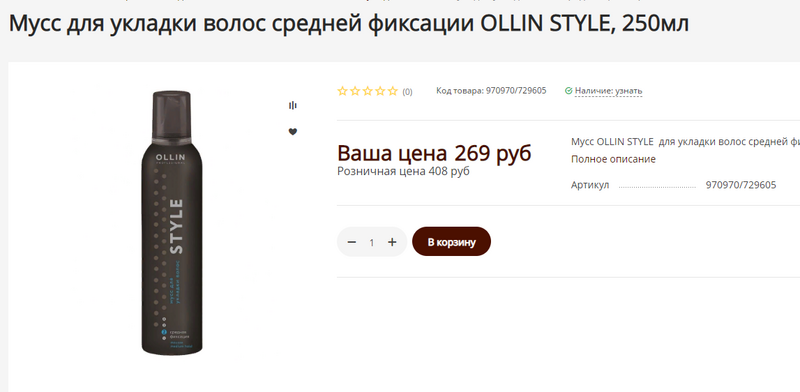Add product to comparison via bars icon
This screenshot has height=392, width=800.
point(292,105)
